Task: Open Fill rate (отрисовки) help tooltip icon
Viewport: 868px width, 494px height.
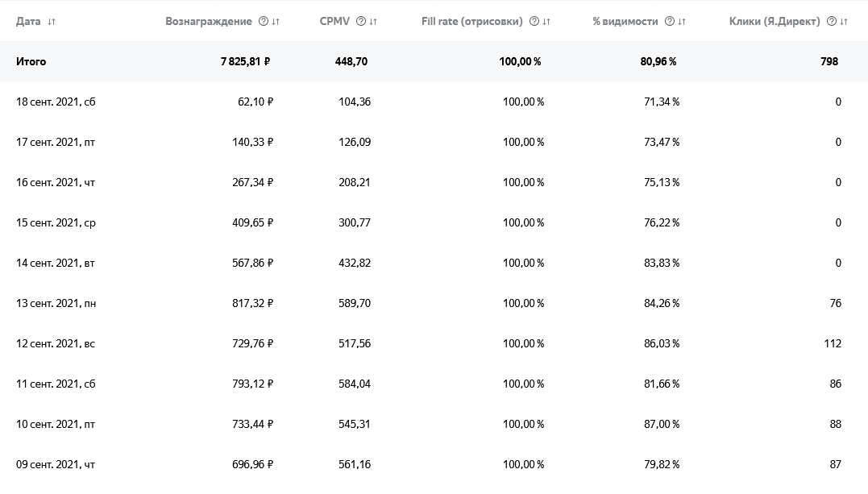Action: pyautogui.click(x=534, y=22)
